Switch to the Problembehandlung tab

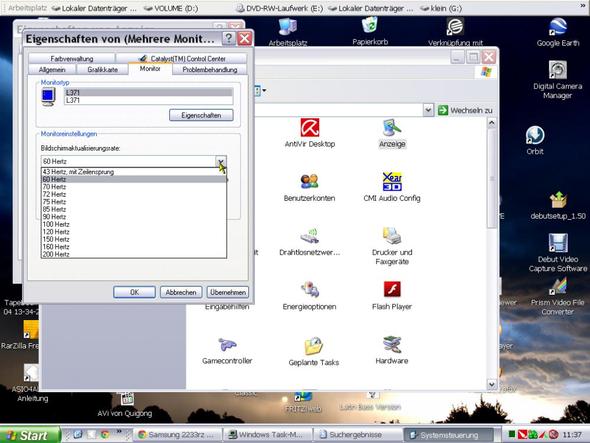point(210,70)
